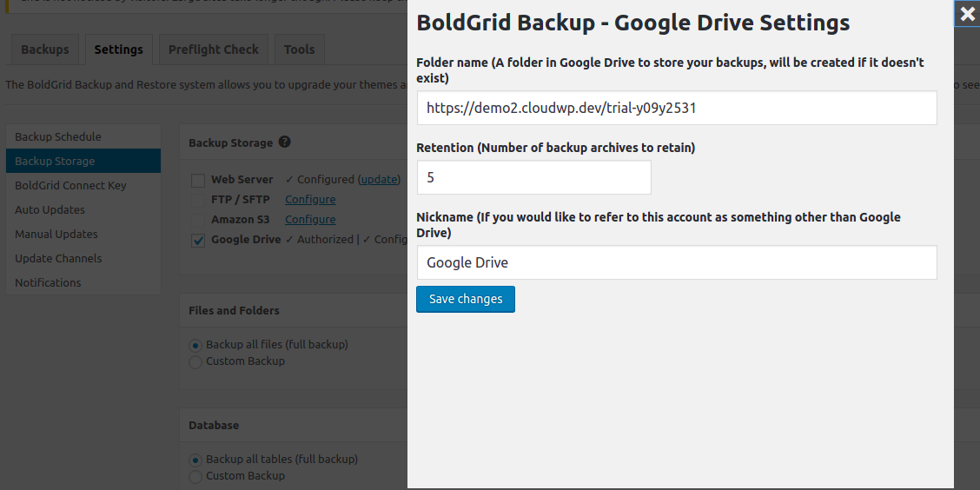Screen dimensions: 980x490
Task: Click the Nickname text field
Action: coord(676,262)
